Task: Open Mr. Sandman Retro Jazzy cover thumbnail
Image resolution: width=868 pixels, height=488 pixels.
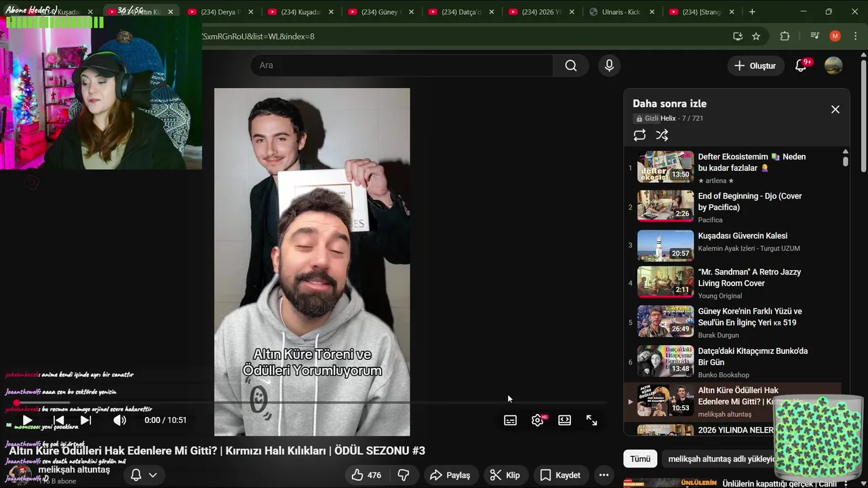Action: coord(665,282)
